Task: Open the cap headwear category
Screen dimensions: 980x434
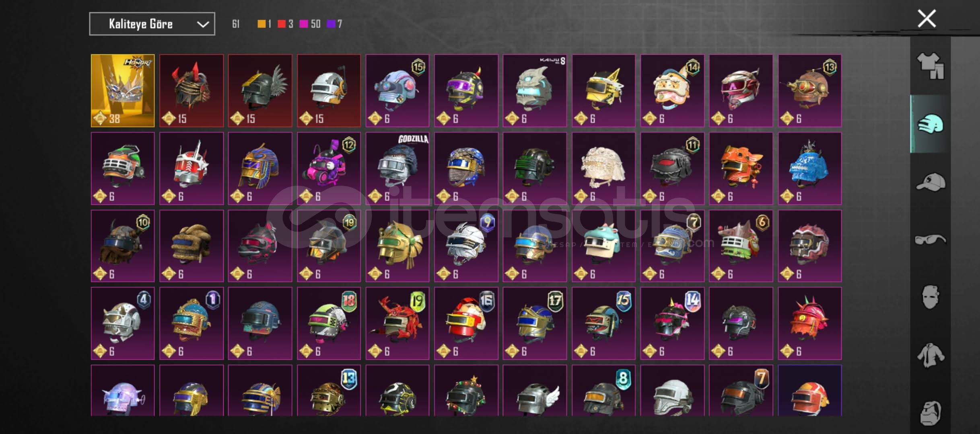Action: point(931,182)
